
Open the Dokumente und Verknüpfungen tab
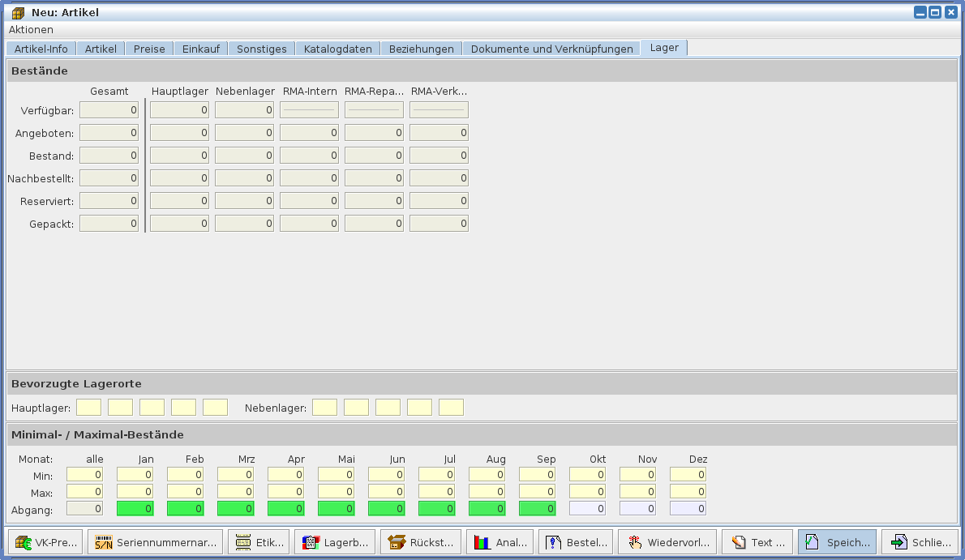click(551, 49)
